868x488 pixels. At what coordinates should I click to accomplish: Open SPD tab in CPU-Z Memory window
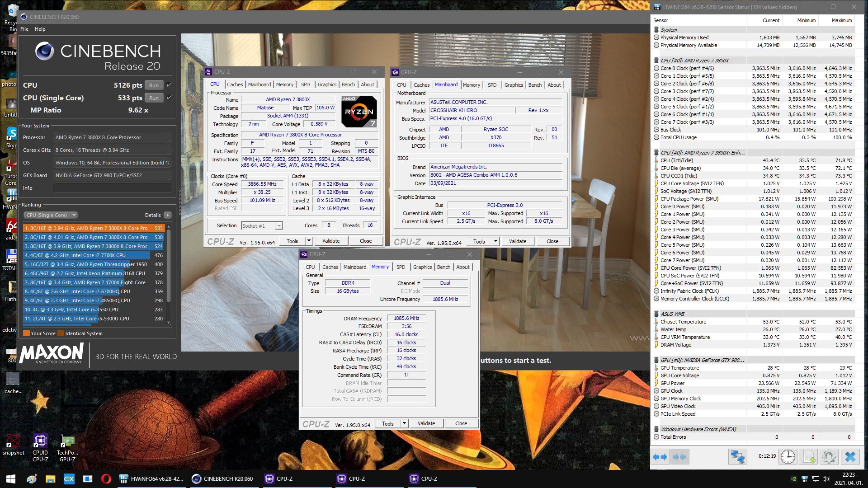[401, 267]
